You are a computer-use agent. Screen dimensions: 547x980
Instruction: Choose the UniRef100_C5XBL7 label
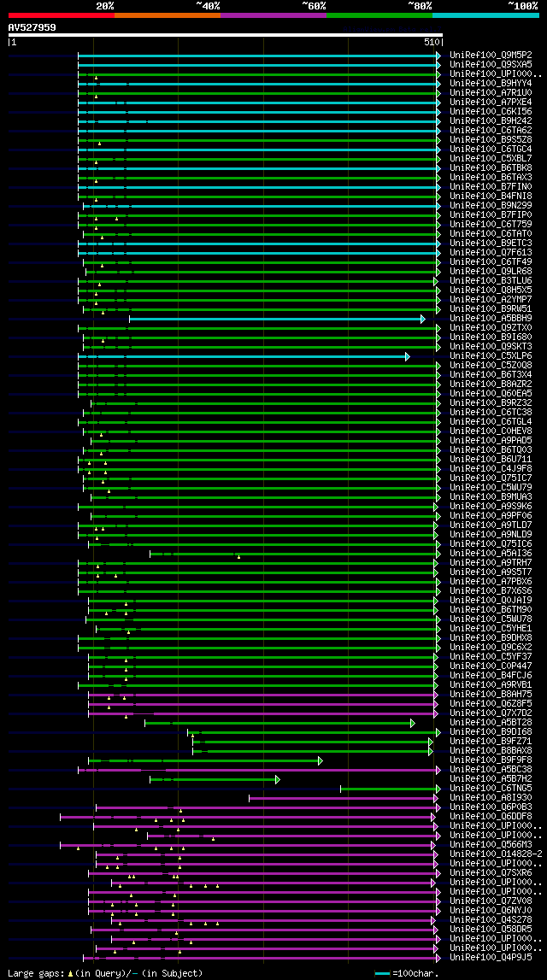coord(491,159)
